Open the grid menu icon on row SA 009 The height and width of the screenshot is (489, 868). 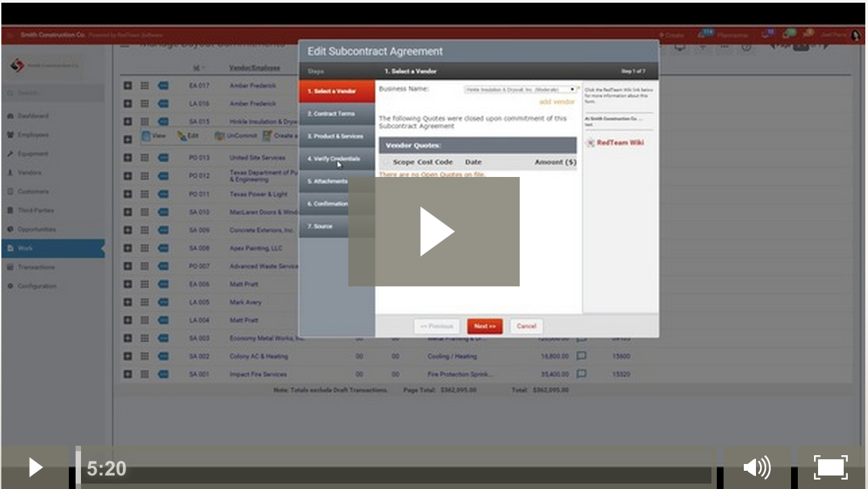pos(144,230)
